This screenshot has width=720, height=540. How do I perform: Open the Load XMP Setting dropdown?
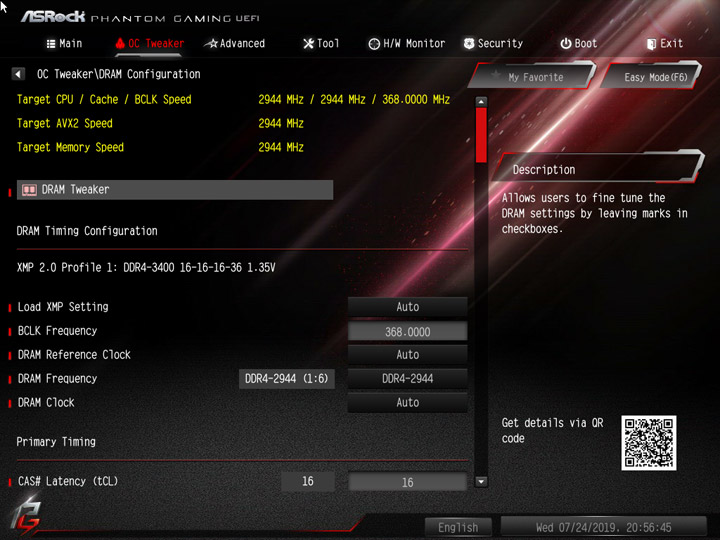click(407, 307)
